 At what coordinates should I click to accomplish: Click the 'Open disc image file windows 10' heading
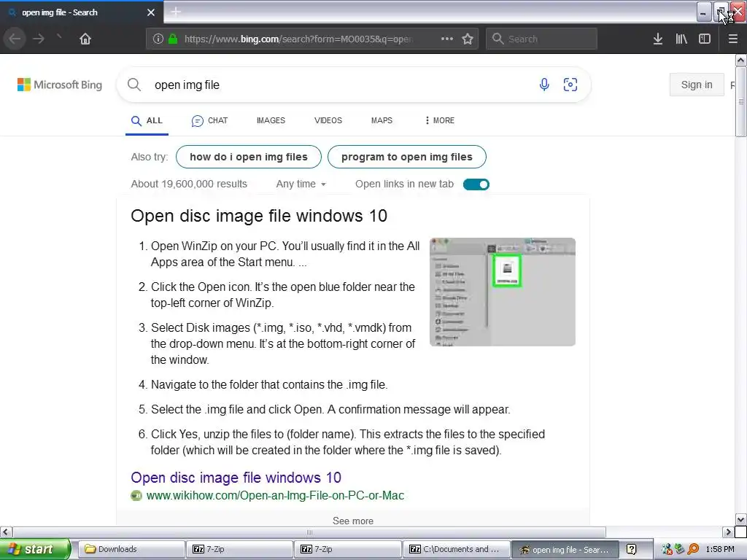(259, 216)
